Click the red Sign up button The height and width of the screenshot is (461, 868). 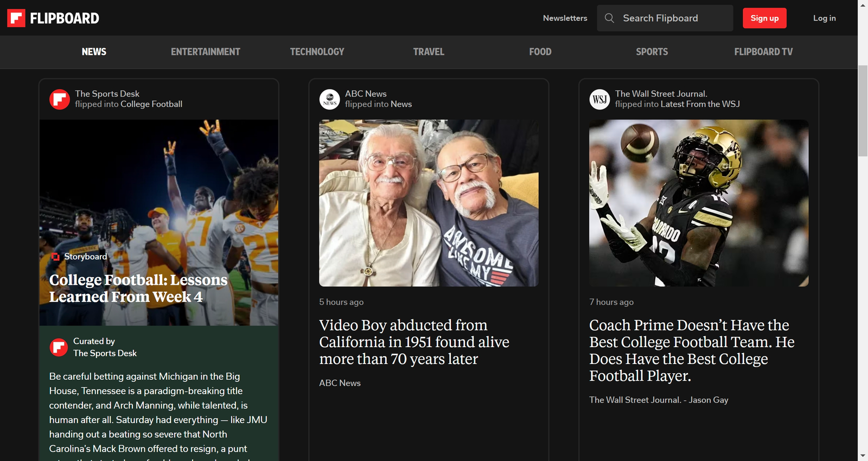pos(764,18)
